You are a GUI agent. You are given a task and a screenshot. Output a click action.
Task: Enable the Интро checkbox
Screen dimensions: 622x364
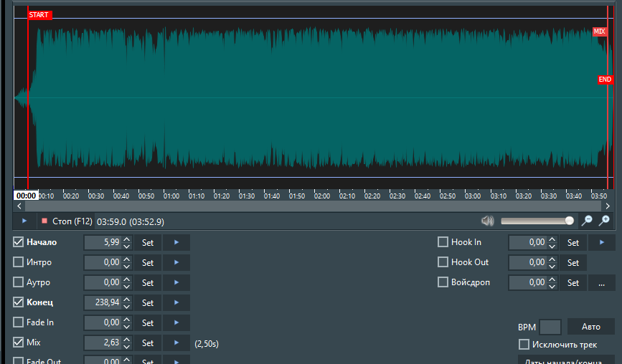click(19, 262)
